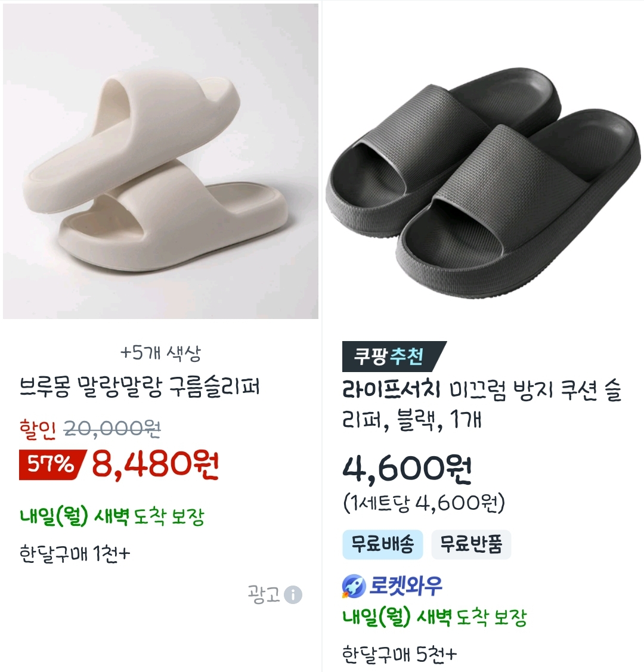This screenshot has width=644, height=672.
Task: Click 한달구매 5천+ on the black slipper
Action: (x=400, y=654)
